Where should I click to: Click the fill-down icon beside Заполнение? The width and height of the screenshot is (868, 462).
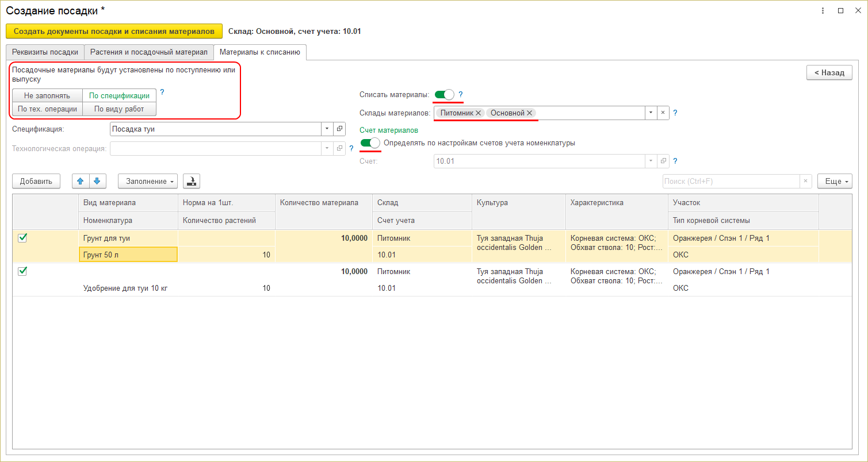pyautogui.click(x=191, y=181)
